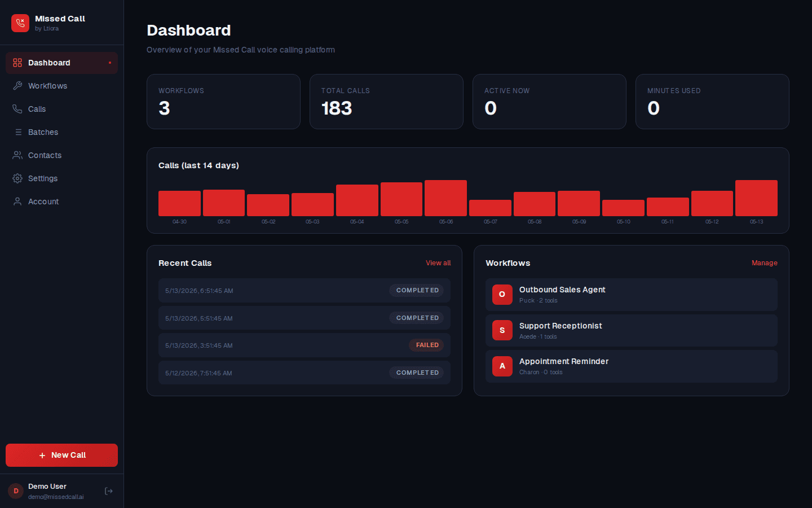Click the 05-06 bar in calls chart
The width and height of the screenshot is (812, 508).
[445, 198]
